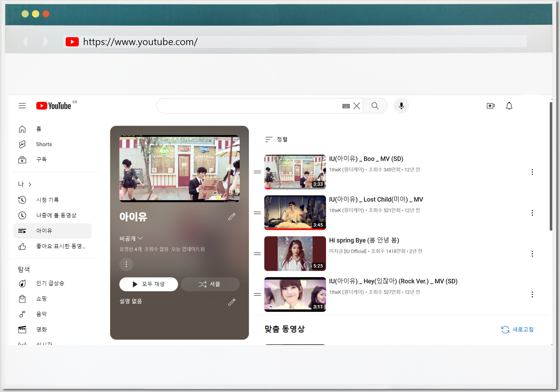
Task: Click the browser address bar URL
Action: coord(140,42)
